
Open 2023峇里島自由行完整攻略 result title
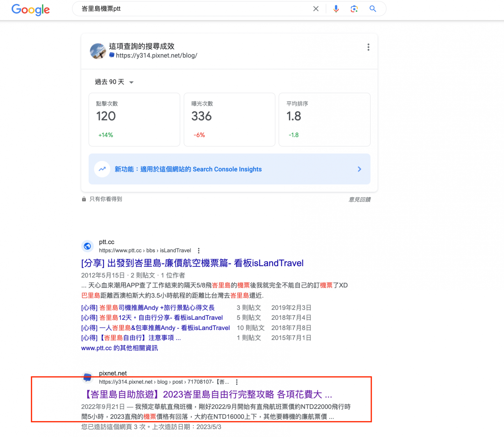pyautogui.click(x=207, y=394)
